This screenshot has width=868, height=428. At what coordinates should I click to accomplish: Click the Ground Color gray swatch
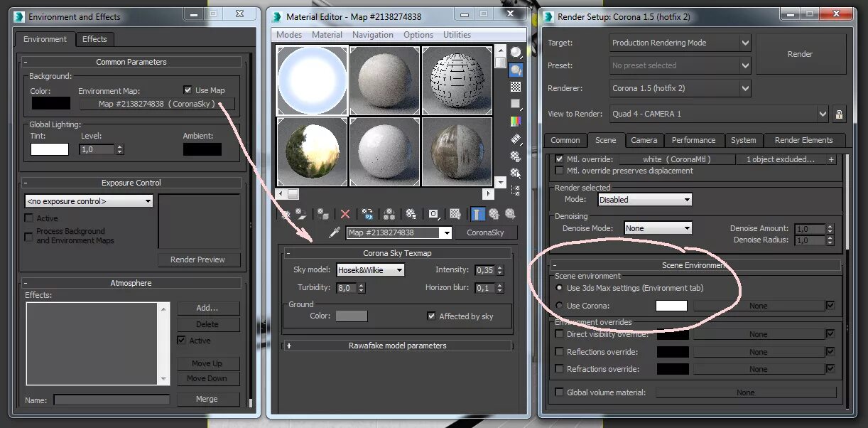click(x=352, y=316)
